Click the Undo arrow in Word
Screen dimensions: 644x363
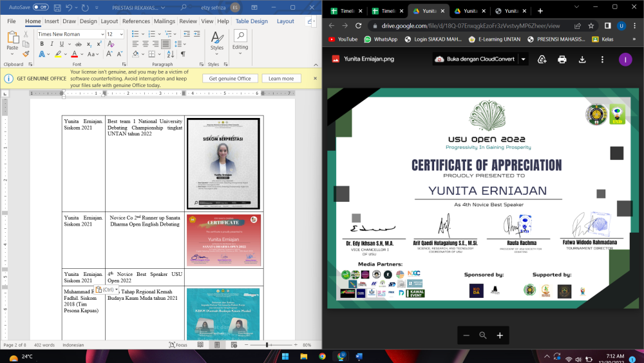[69, 7]
